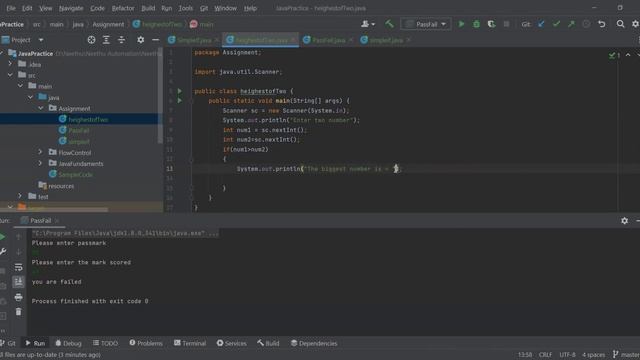The height and width of the screenshot is (360, 640).
Task: Click the Git commit checkmark icon
Action: [x=556, y=24]
